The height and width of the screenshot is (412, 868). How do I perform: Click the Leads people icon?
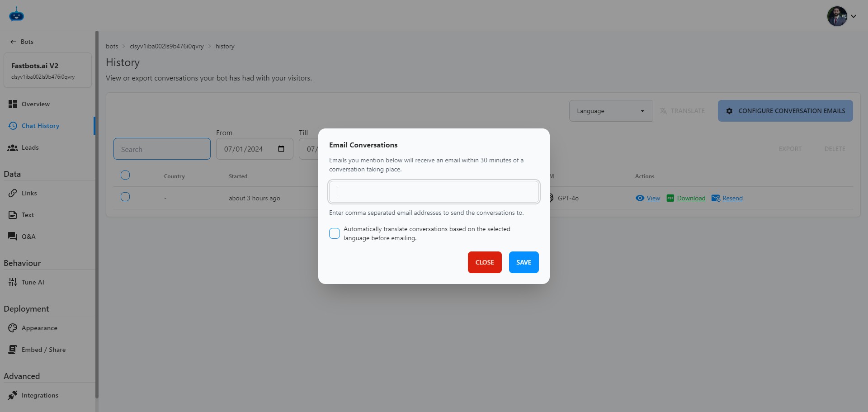coord(13,147)
